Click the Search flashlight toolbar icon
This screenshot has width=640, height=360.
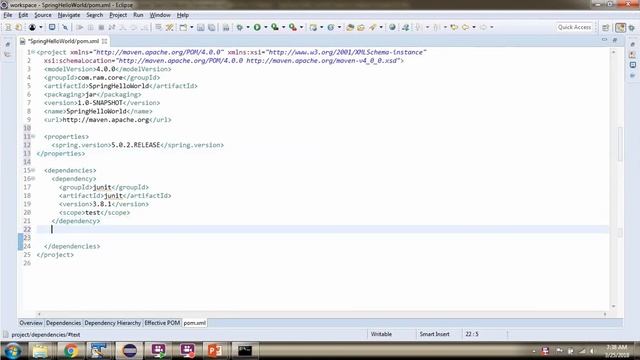pos(373,27)
